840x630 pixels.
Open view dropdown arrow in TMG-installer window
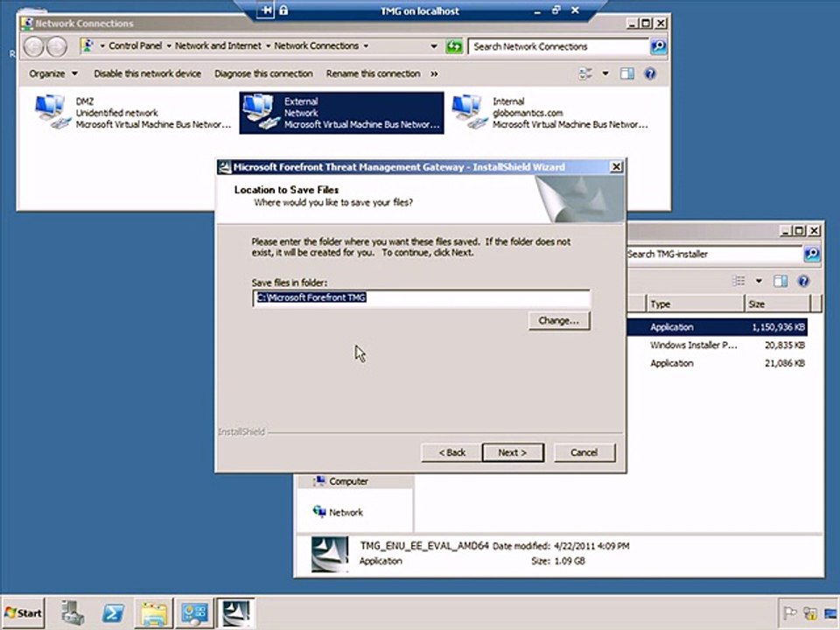[x=759, y=281]
